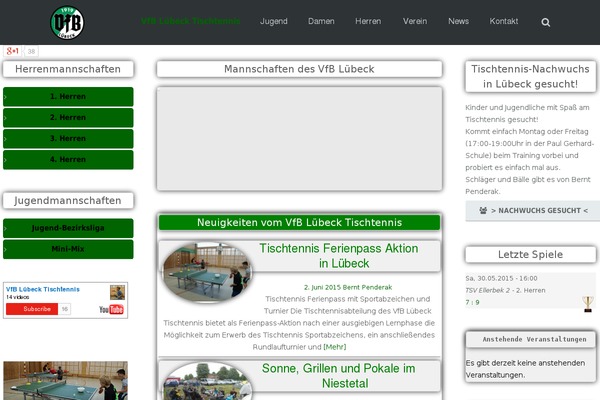Screen dimensions: 600x400
Task: Click the Mannschaften des VfB Lübeck heading
Action: click(299, 69)
